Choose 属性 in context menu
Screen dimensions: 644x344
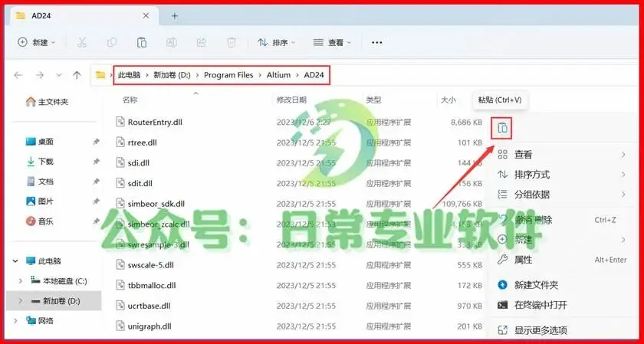point(561,260)
